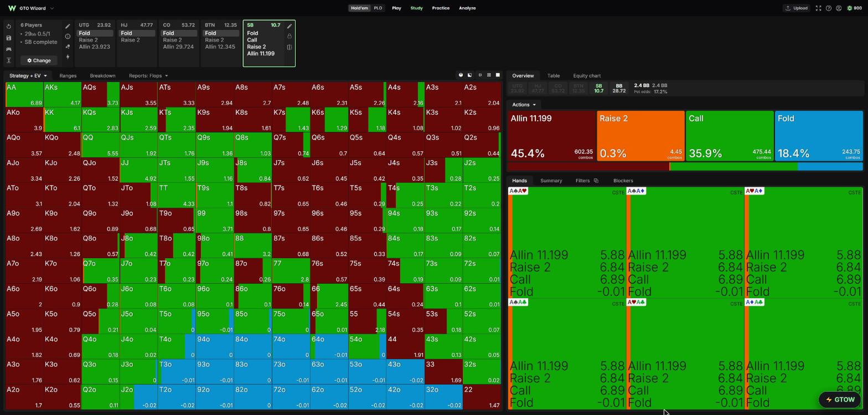Image resolution: width=868 pixels, height=415 pixels.
Task: Switch to the Equity chart tab
Action: click(x=587, y=75)
